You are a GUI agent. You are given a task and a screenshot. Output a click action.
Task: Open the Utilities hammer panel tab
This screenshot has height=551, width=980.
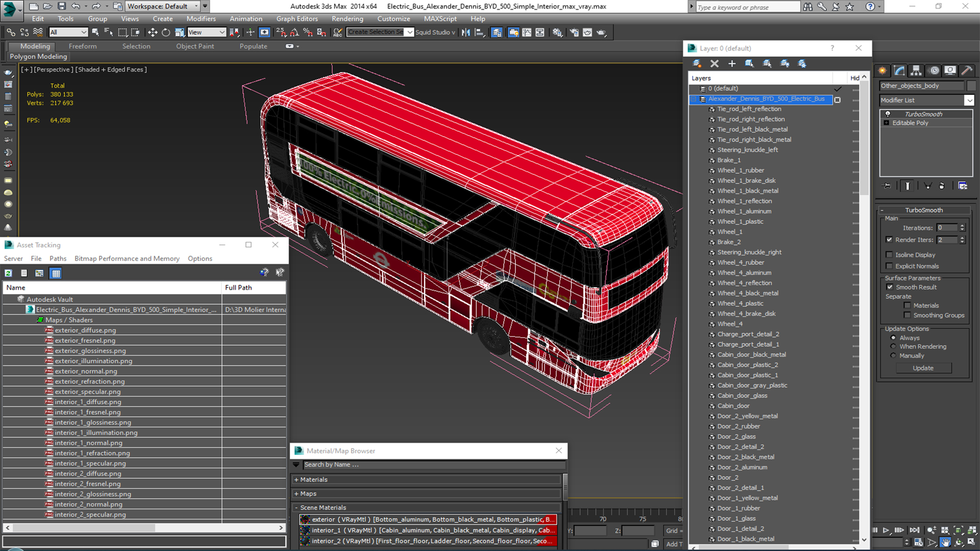967,70
